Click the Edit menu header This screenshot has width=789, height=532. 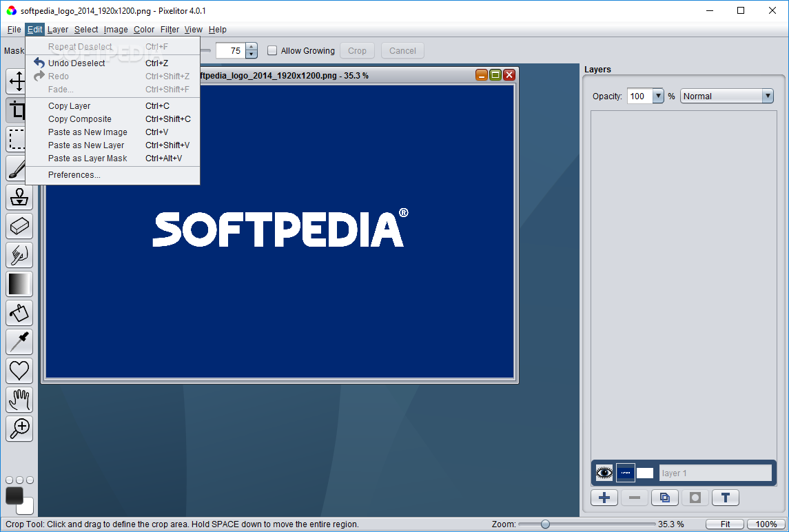[34, 30]
